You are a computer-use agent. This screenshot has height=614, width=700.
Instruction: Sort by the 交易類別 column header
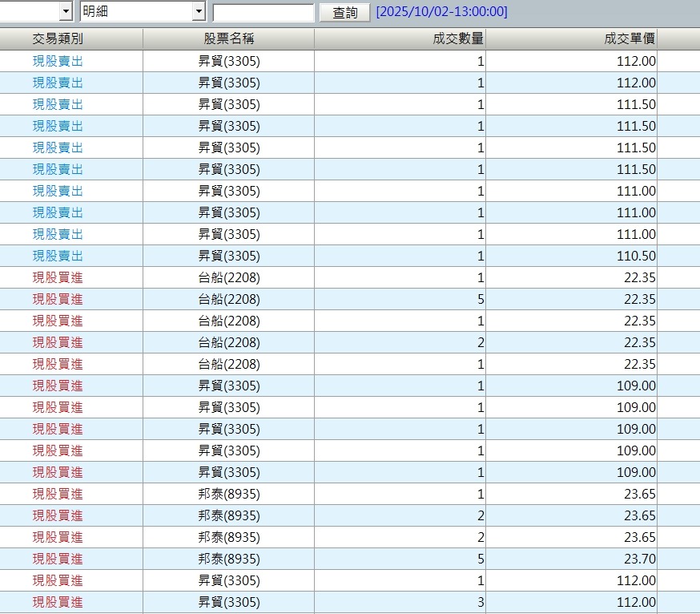pos(58,38)
